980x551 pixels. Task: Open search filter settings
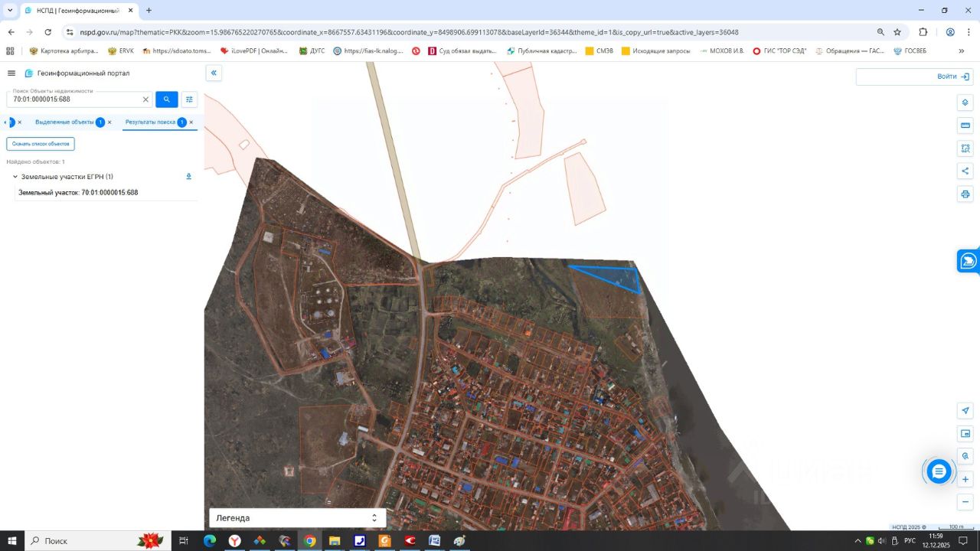pos(190,99)
